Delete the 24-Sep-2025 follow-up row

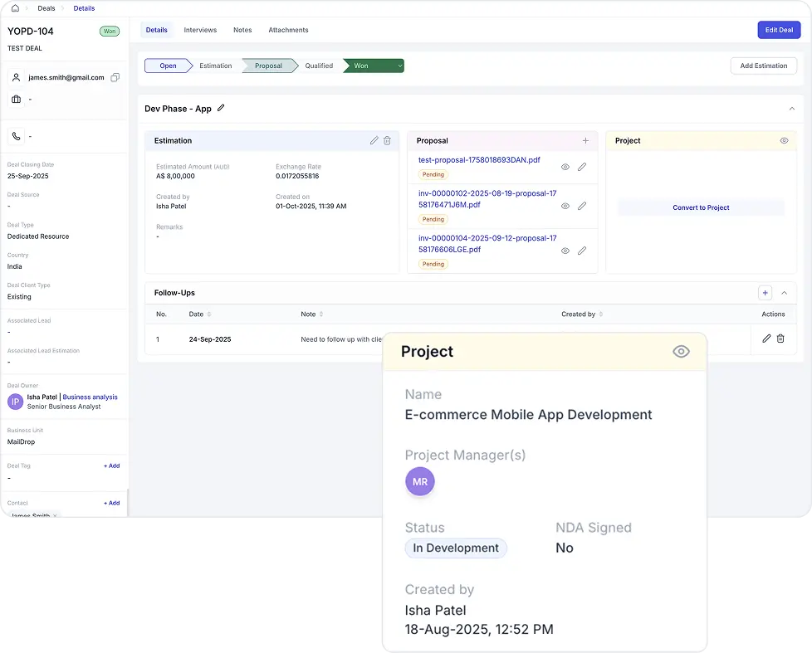pos(780,339)
